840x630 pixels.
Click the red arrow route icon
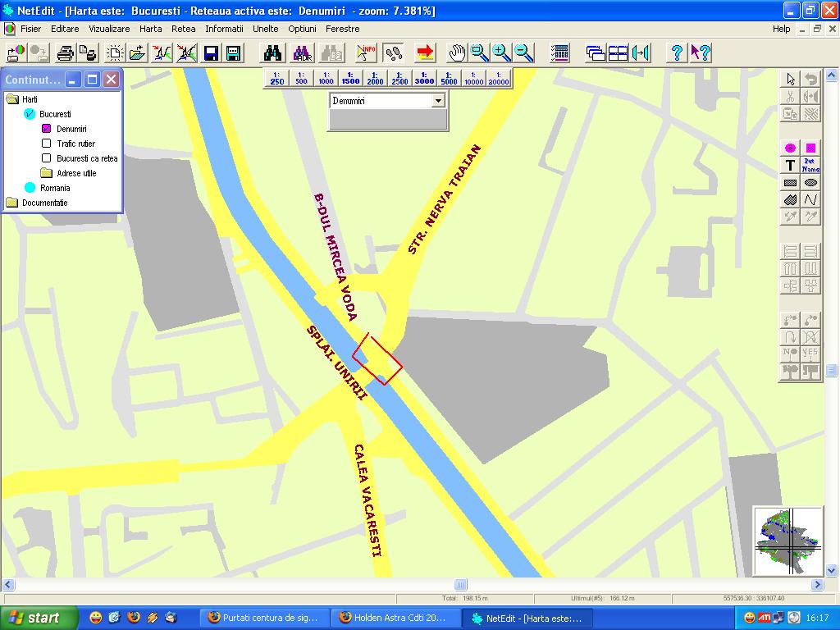coord(425,53)
